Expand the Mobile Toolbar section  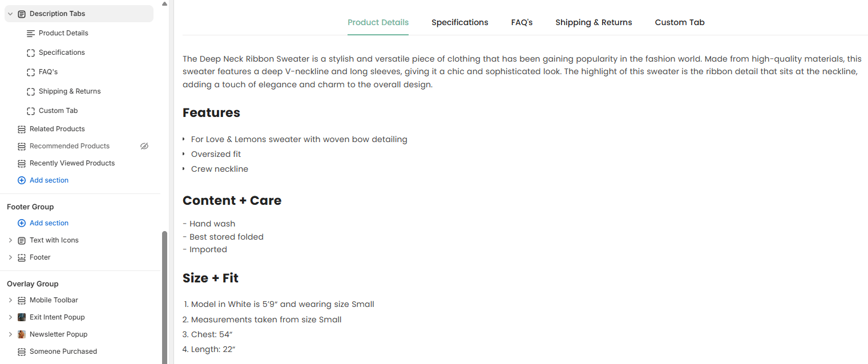pos(10,300)
